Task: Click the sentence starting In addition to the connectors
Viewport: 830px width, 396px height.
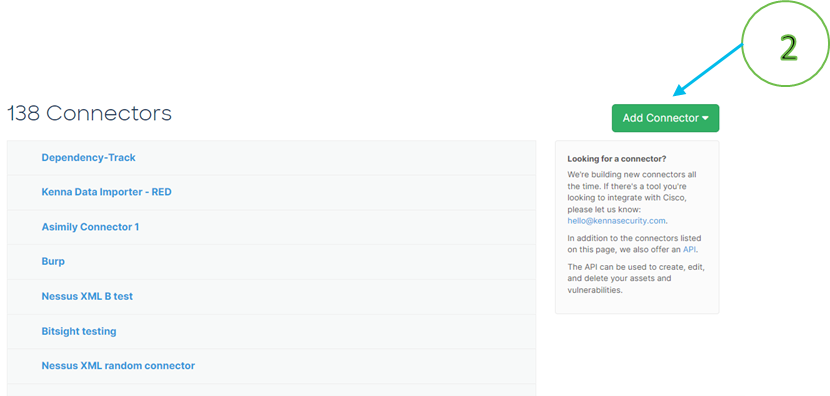Action: (x=636, y=244)
